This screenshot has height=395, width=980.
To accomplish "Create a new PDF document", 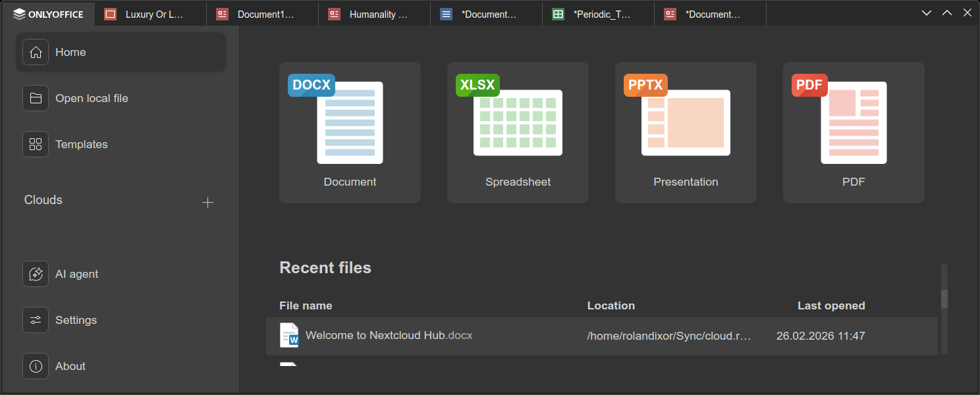I will point(854,132).
